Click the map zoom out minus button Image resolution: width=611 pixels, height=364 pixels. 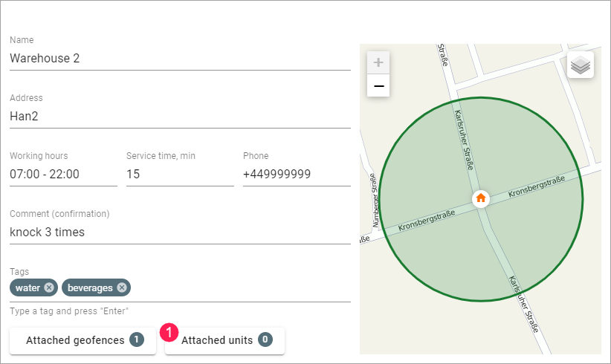(x=378, y=86)
